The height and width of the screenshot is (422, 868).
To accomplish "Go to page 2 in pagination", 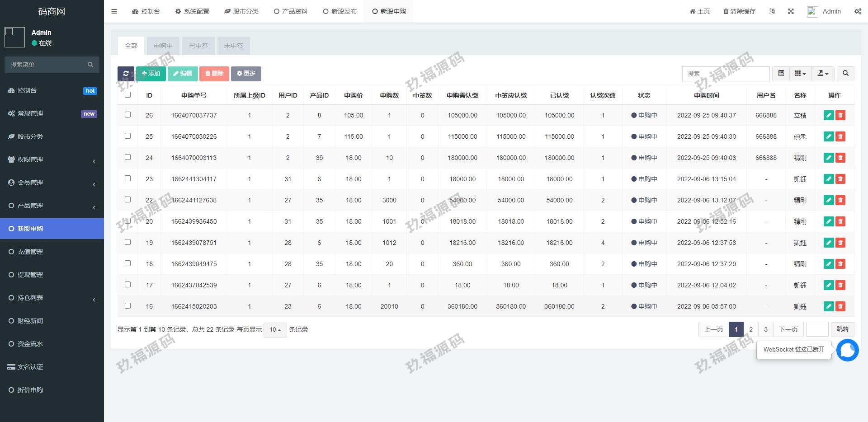I will 751,329.
